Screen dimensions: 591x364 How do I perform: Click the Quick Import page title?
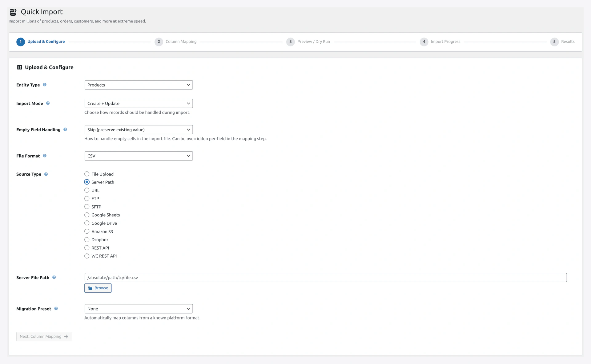42,12
